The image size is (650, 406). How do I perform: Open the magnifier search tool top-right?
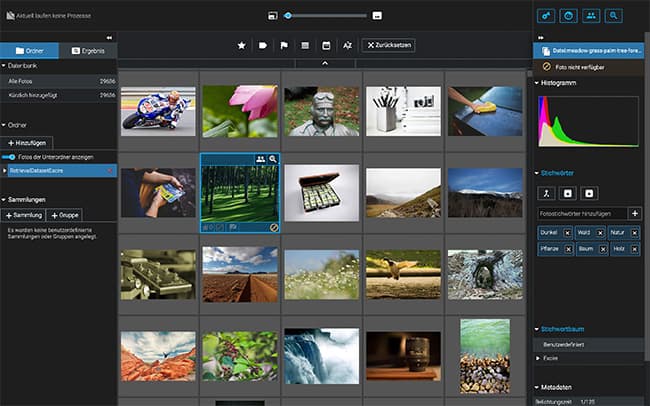click(x=613, y=16)
